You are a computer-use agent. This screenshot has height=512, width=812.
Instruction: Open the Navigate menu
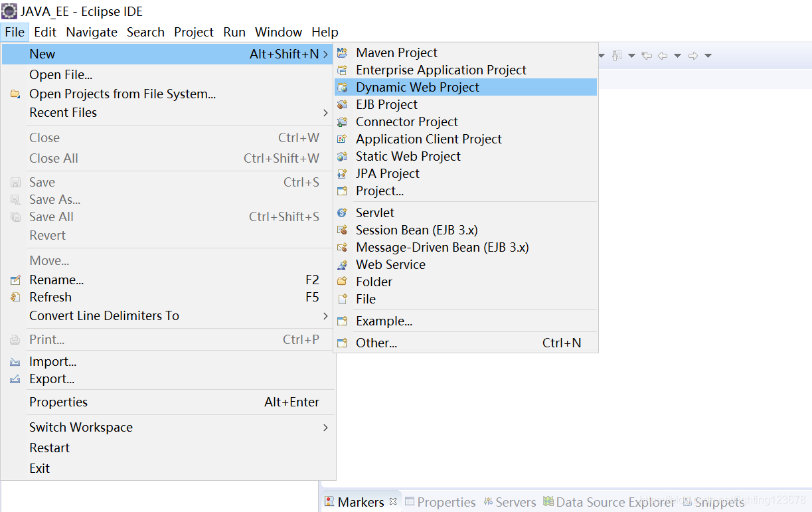click(92, 32)
